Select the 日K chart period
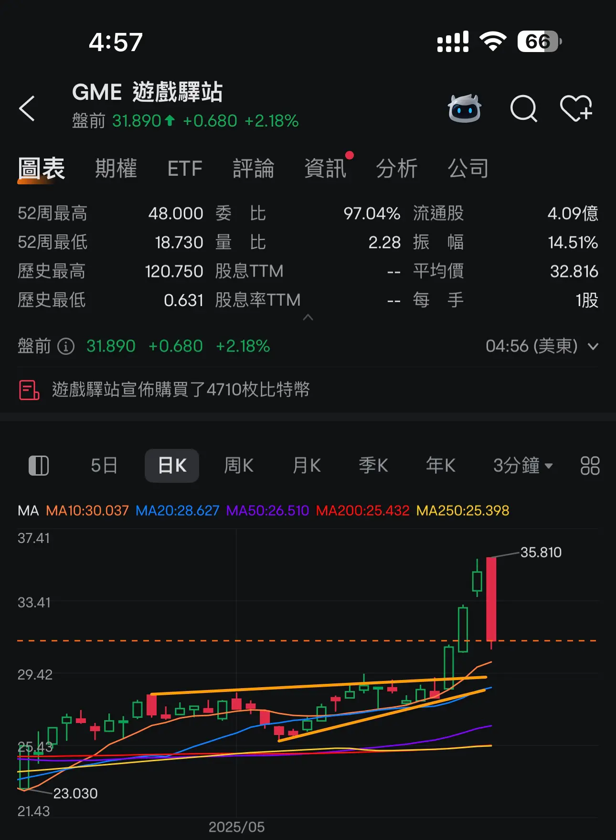 (172, 466)
